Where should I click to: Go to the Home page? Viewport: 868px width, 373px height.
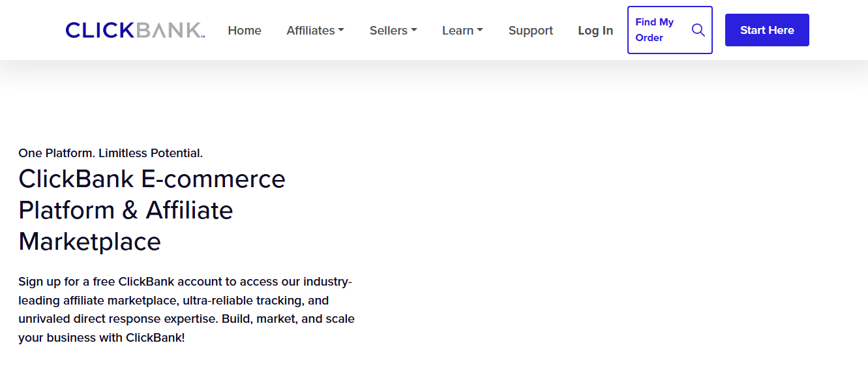245,30
